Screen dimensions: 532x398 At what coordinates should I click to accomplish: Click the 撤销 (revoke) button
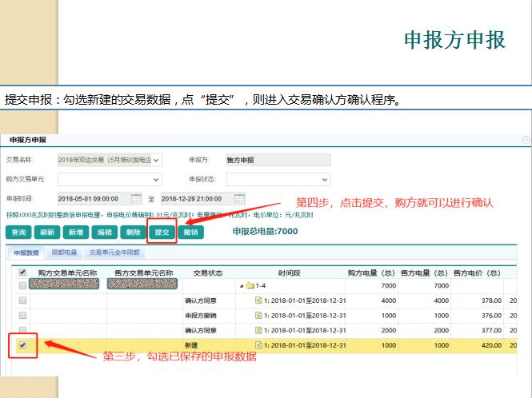(190, 232)
